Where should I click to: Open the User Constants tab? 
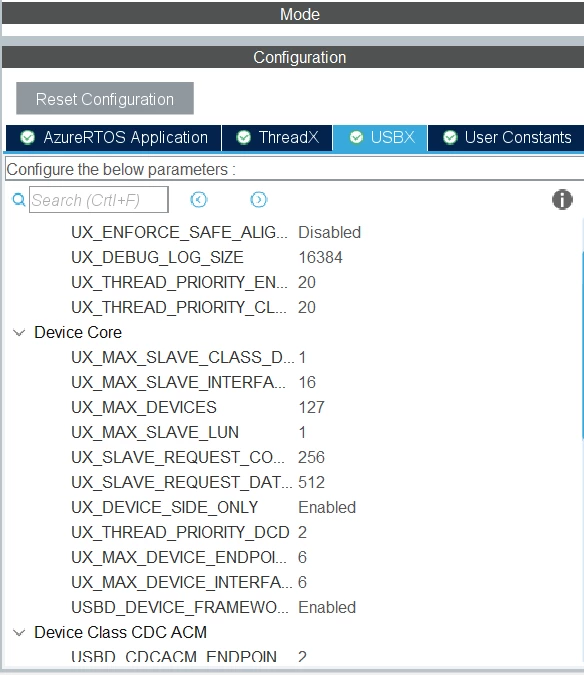[506, 138]
